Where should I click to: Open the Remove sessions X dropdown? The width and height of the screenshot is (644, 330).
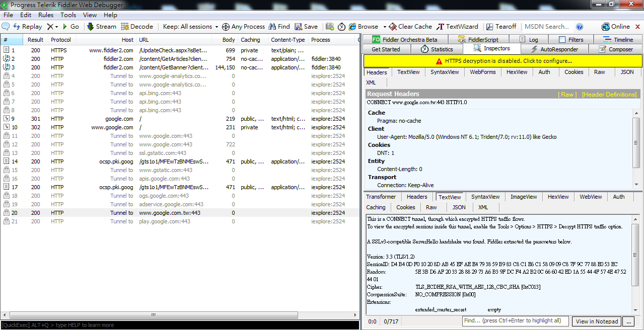(52, 27)
